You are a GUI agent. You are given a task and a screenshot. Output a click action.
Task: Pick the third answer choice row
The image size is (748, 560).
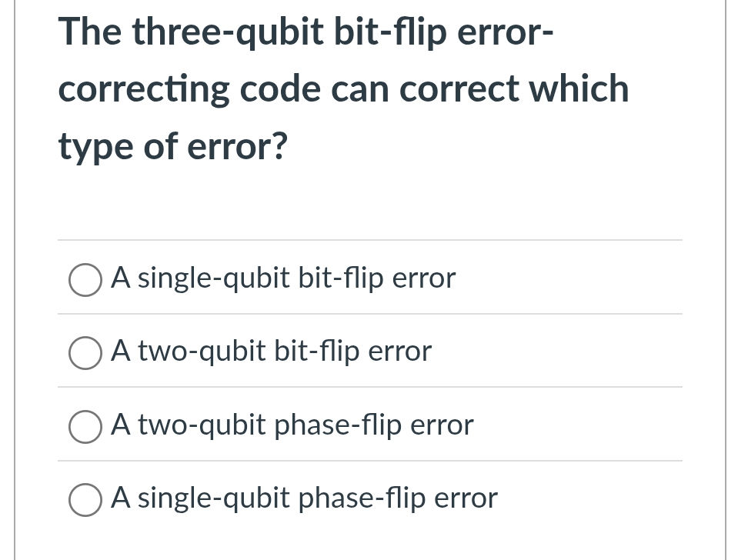click(x=308, y=425)
